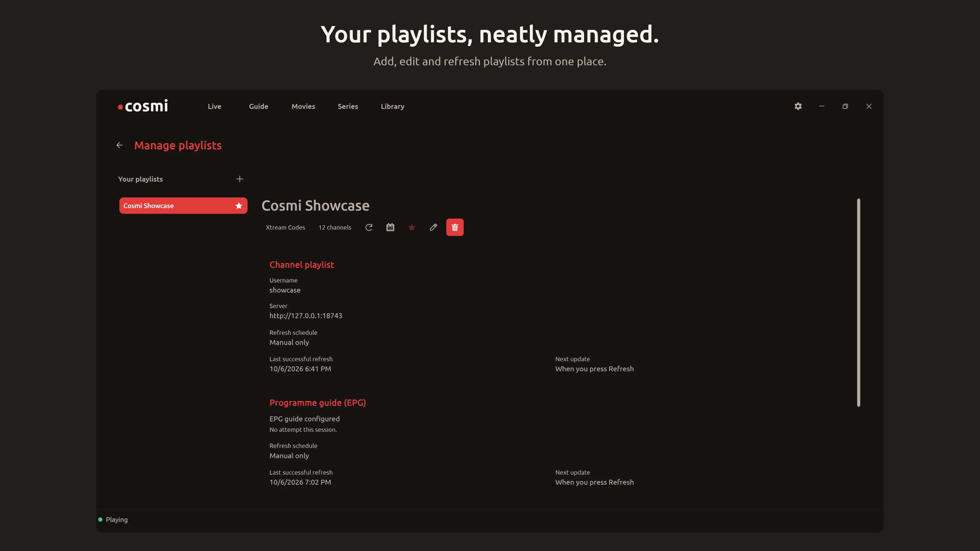Click the Xtream Codes label
This screenshot has width=980, height=551.
coord(285,227)
